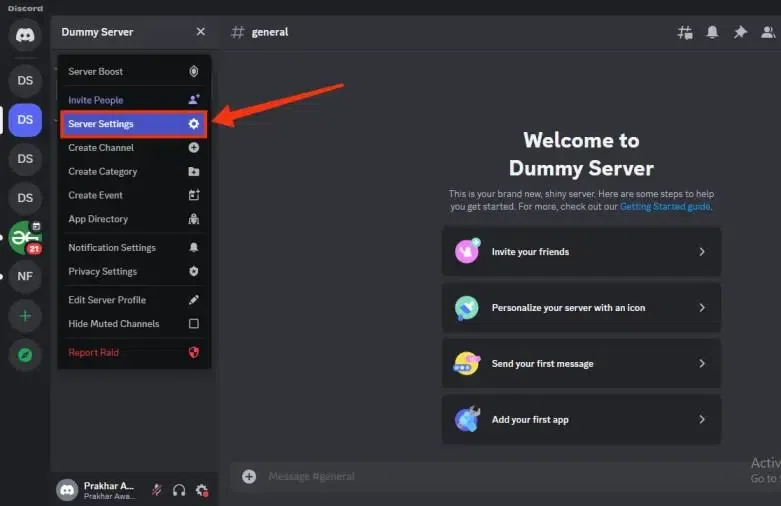This screenshot has width=781, height=506.
Task: Open Send your first message card
Action: (x=581, y=364)
